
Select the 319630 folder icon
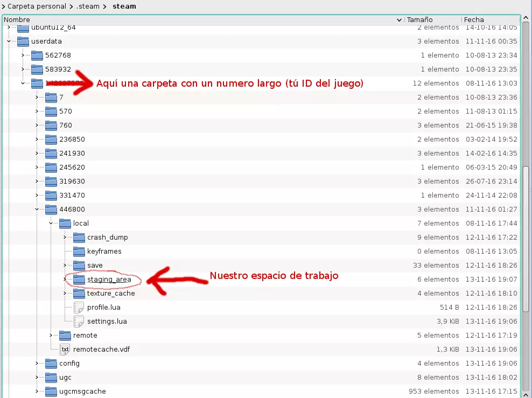point(51,181)
